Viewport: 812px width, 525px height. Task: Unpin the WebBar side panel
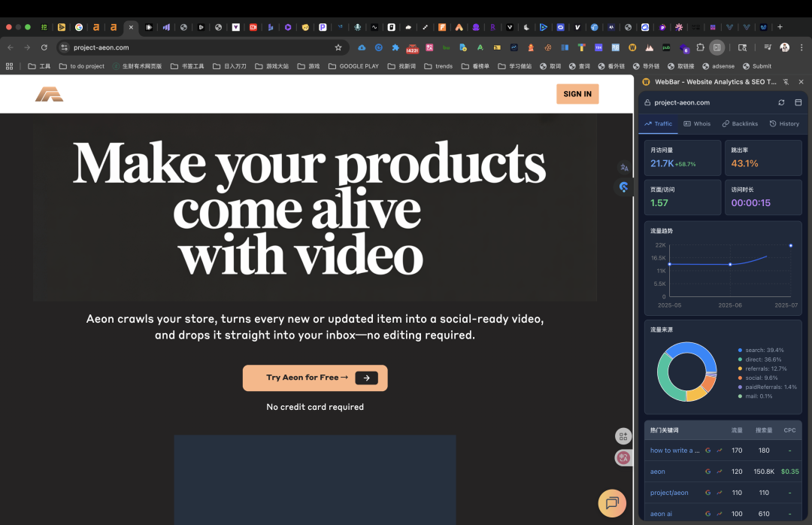786,82
